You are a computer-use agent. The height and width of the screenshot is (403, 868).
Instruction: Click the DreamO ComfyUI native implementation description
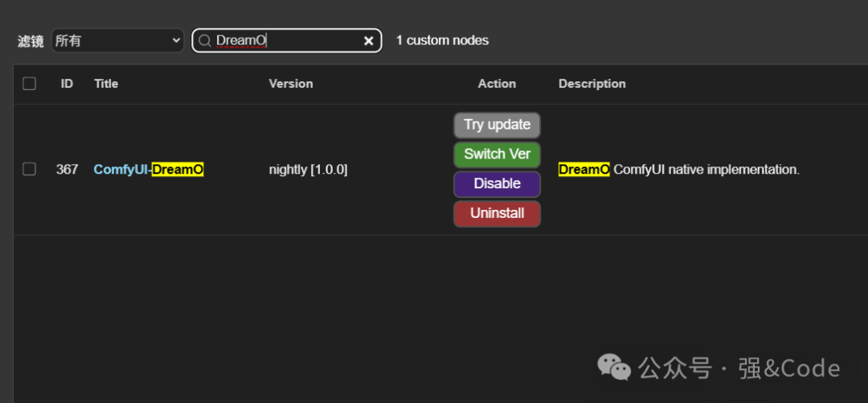[x=679, y=170]
